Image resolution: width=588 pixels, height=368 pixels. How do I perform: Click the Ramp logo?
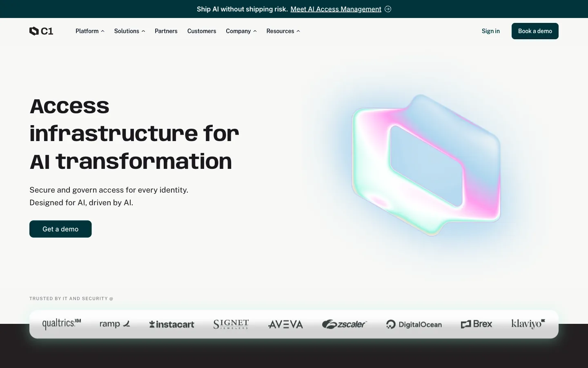click(115, 324)
